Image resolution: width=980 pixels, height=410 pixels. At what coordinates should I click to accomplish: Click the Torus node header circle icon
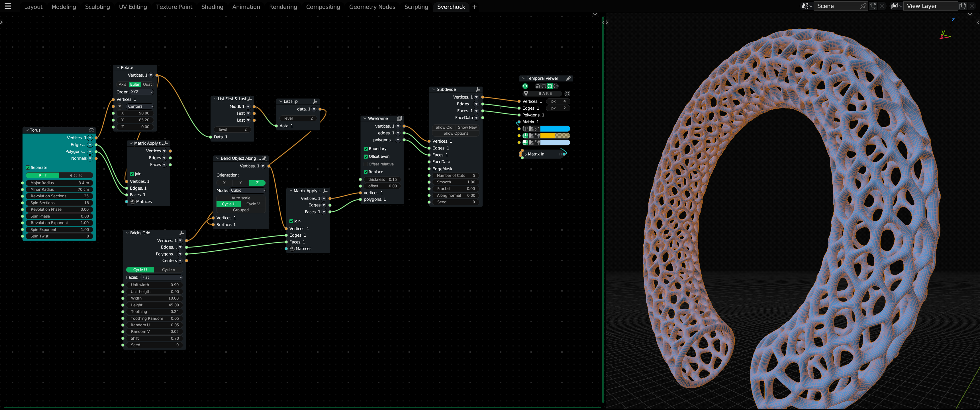(x=91, y=130)
